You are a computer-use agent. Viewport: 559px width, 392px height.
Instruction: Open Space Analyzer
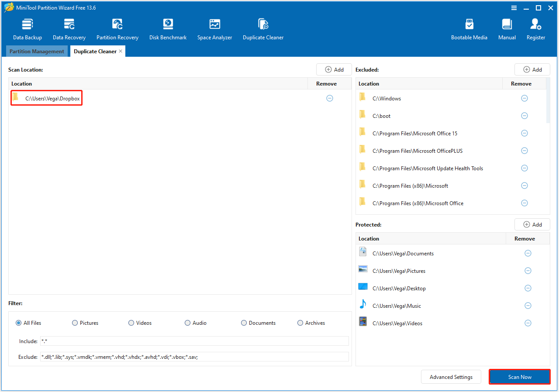pos(214,30)
